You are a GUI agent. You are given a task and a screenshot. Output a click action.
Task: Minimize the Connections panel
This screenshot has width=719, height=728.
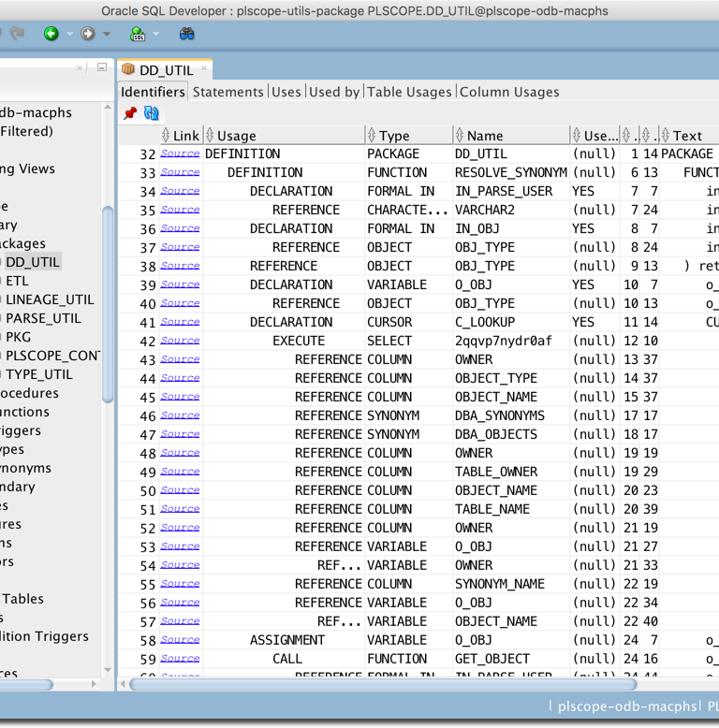coord(102,67)
